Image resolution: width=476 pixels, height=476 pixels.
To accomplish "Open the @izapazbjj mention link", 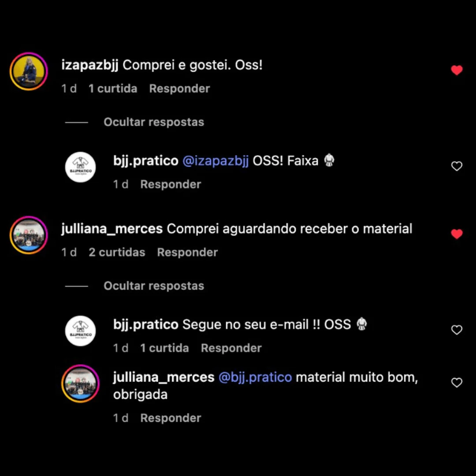I will [x=216, y=161].
